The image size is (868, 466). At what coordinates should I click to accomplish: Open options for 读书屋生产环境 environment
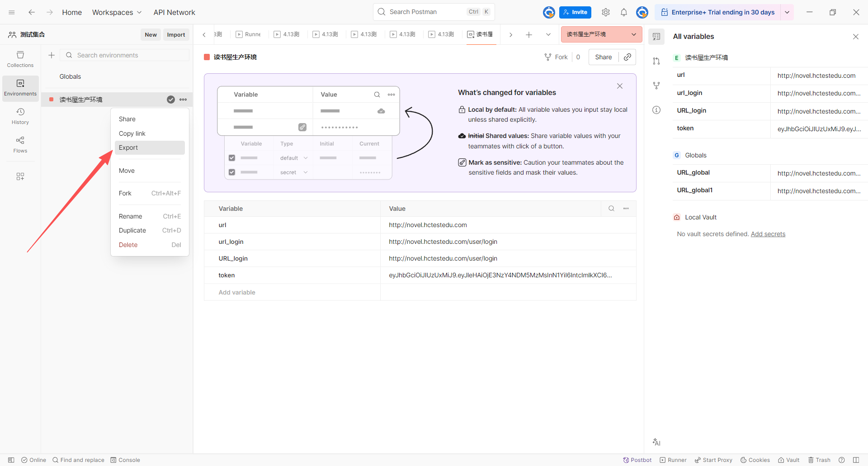click(x=183, y=100)
